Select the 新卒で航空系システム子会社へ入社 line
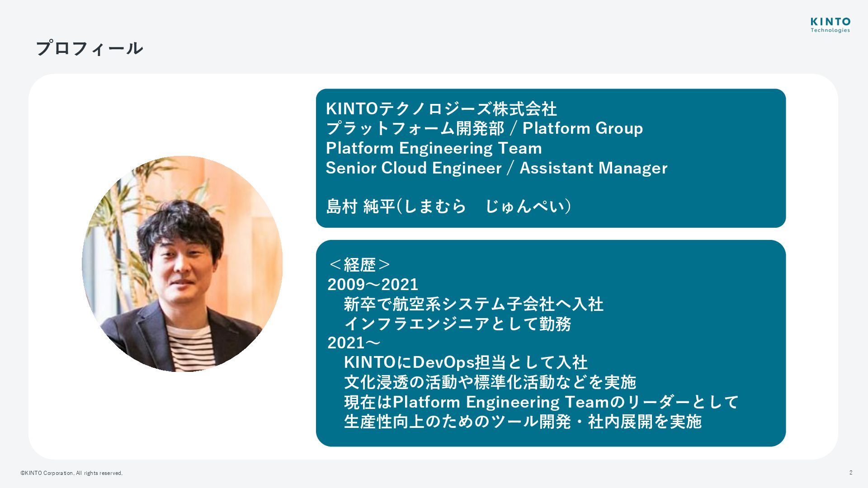Screen dimensions: 868x488 point(473,304)
